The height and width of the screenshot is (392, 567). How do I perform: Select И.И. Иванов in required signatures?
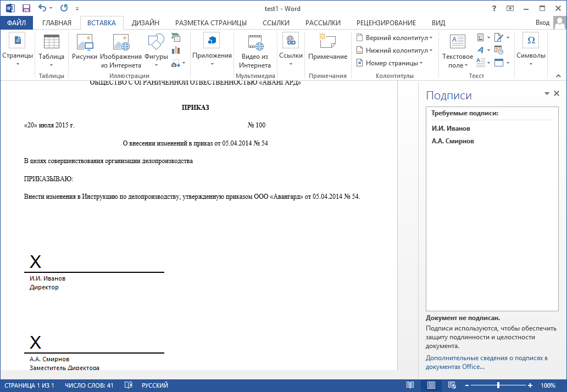pyautogui.click(x=451, y=128)
